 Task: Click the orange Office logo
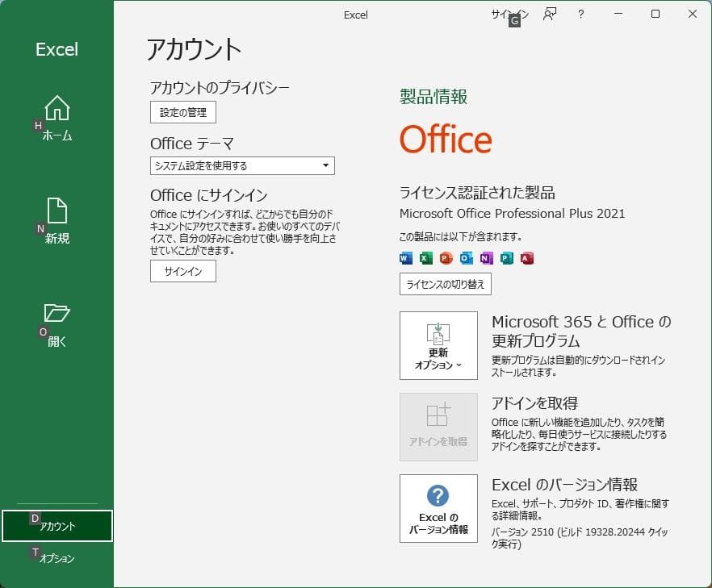pos(446,140)
